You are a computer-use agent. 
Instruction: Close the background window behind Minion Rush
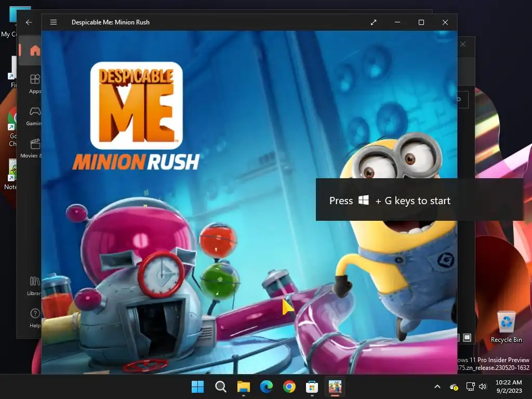point(463,45)
